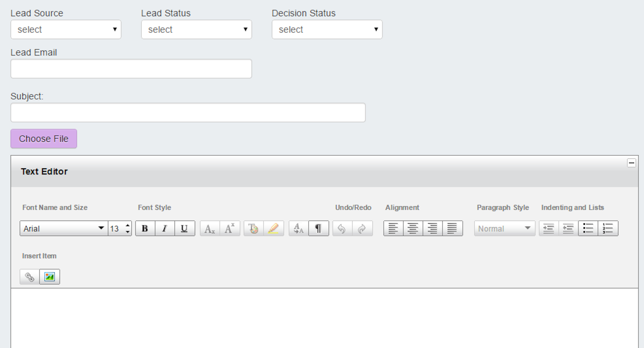Toggle paragraph marks display

pos(318,228)
